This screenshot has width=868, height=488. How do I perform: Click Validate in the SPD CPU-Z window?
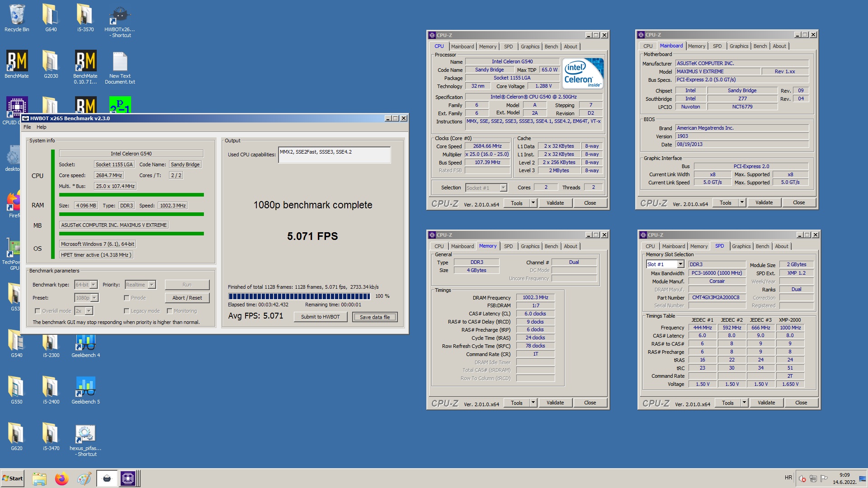766,403
